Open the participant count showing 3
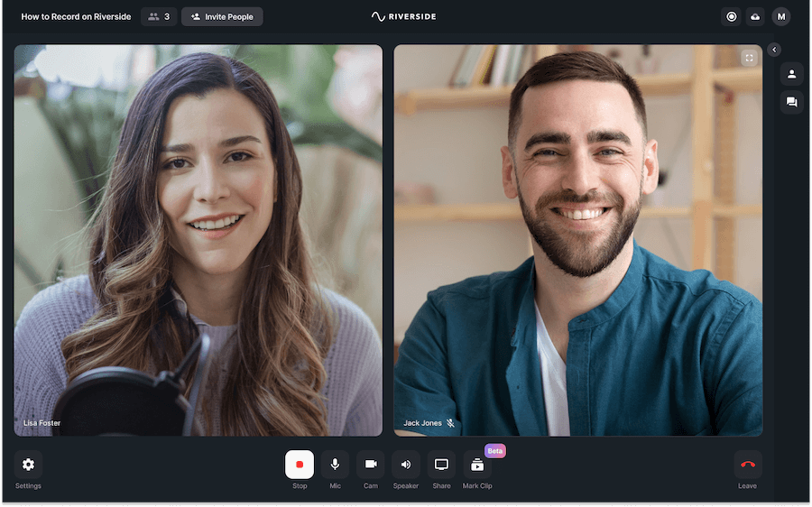The width and height of the screenshot is (812, 507). click(159, 16)
